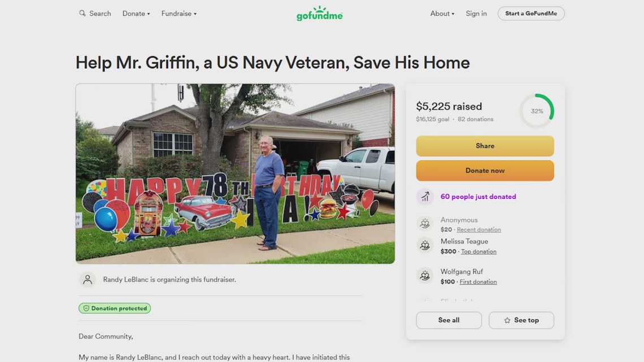Expand the Fundraise dropdown menu

click(179, 14)
